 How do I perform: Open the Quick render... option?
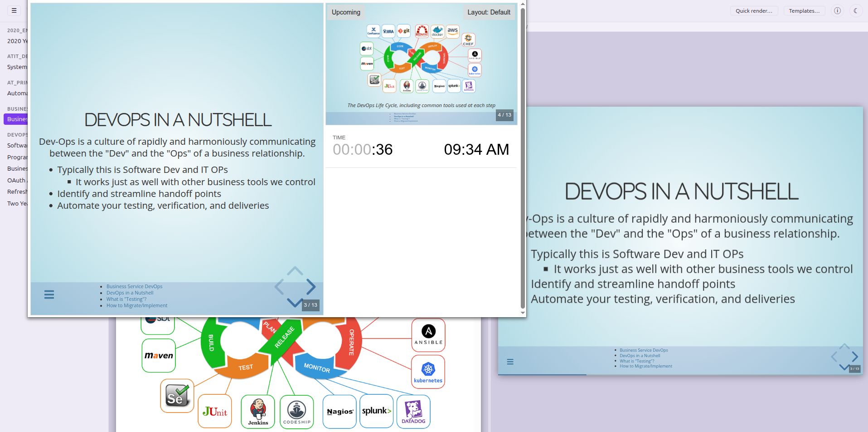click(754, 11)
